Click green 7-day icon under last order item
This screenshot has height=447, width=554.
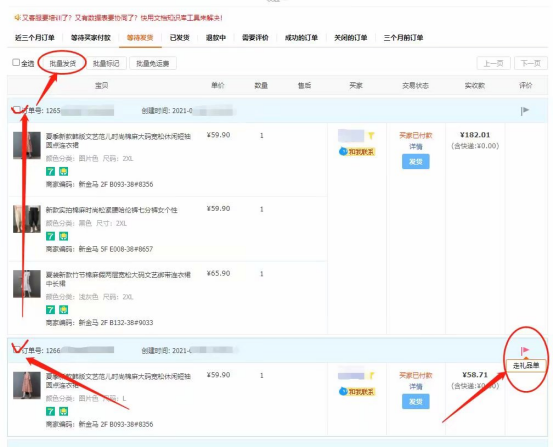click(x=51, y=411)
